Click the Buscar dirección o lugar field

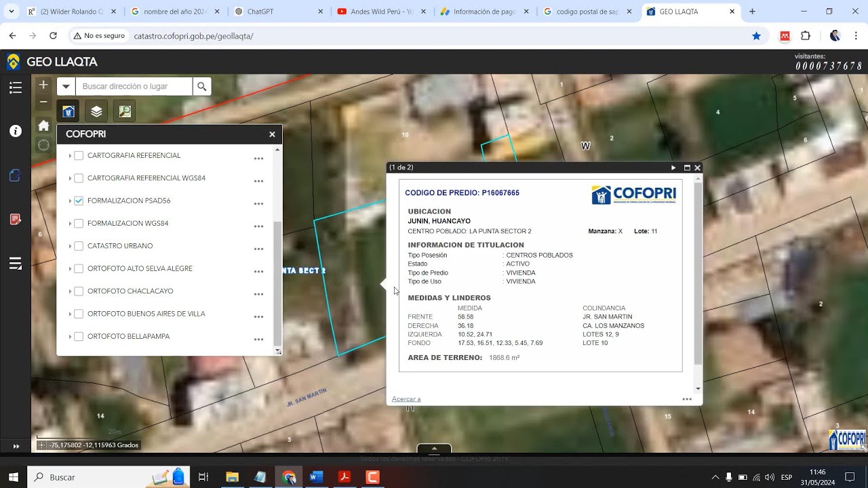134,86
